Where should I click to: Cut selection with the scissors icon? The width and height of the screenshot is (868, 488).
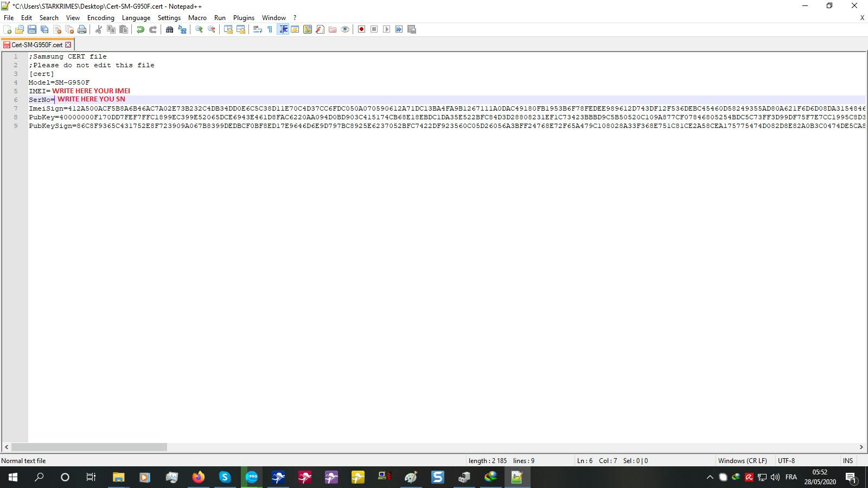click(x=99, y=29)
